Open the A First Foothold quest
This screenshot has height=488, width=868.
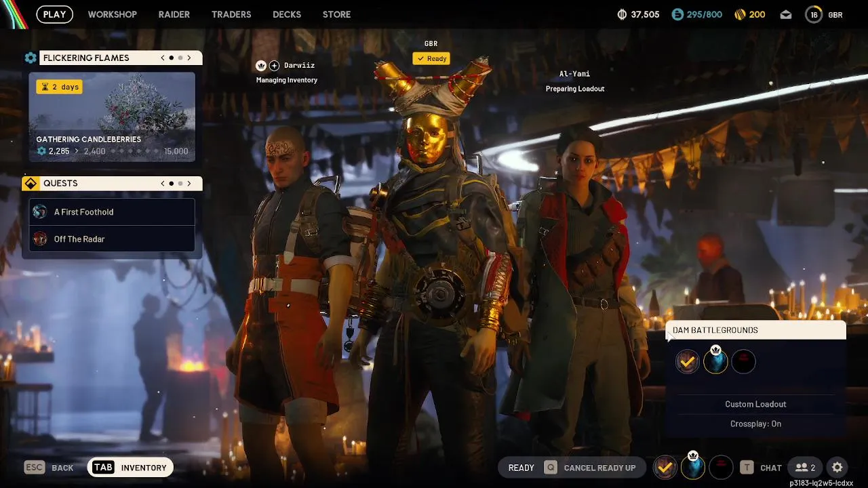point(112,211)
